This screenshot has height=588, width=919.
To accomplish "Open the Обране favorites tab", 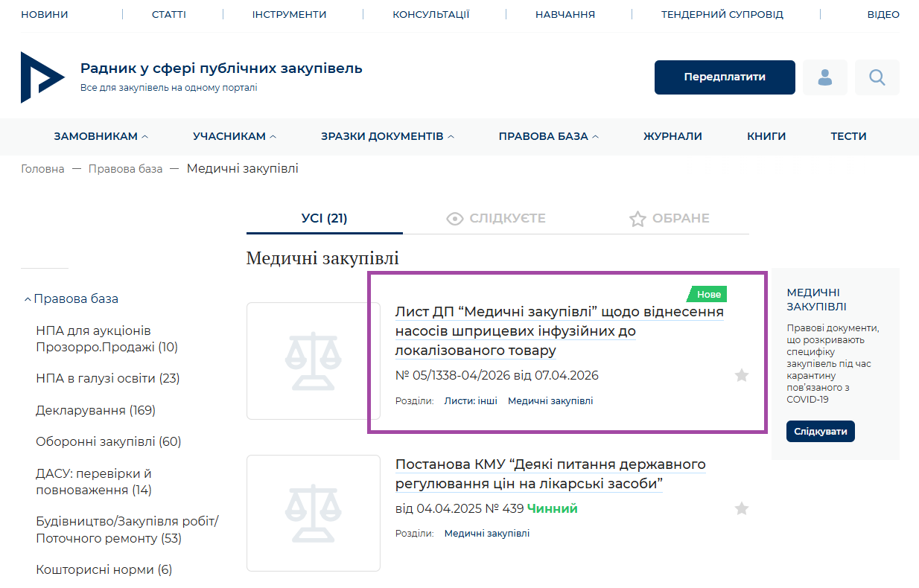I will click(669, 219).
